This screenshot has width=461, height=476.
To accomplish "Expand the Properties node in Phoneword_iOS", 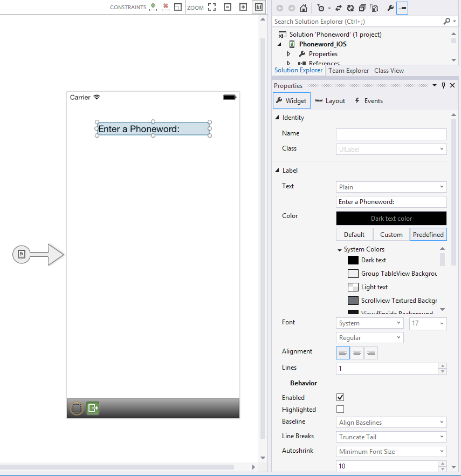I will pos(289,54).
